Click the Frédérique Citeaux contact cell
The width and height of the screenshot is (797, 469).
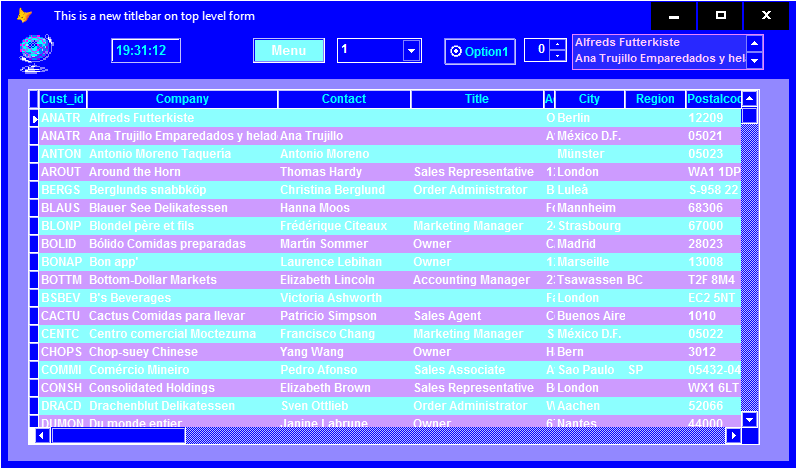click(x=344, y=226)
